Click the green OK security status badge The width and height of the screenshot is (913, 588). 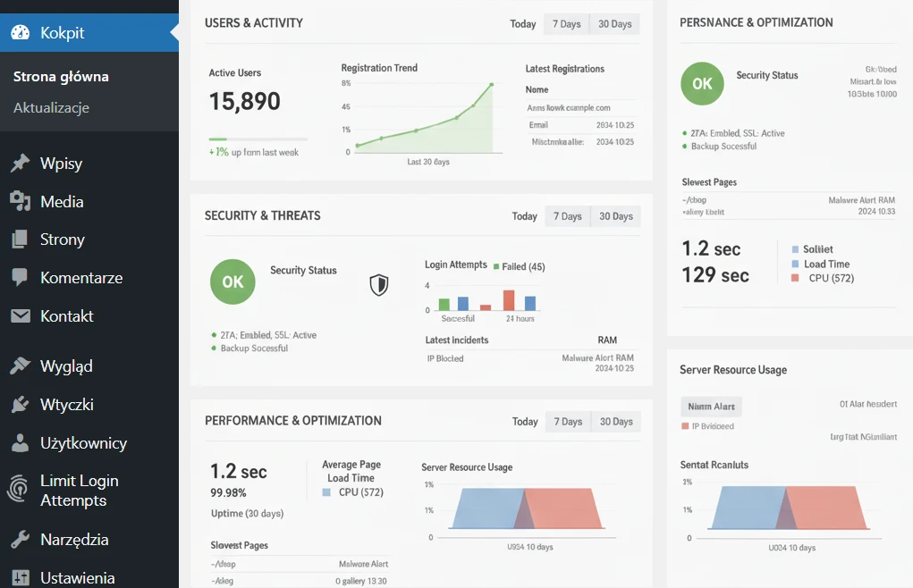point(232,282)
